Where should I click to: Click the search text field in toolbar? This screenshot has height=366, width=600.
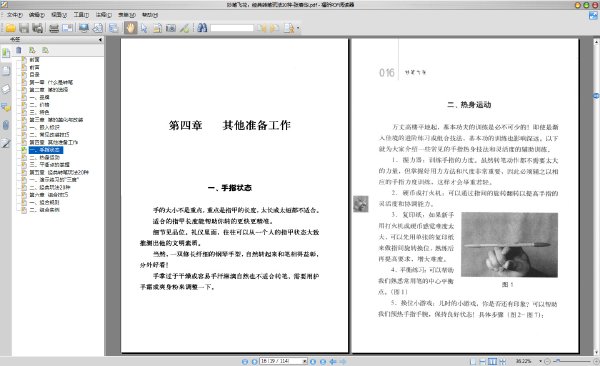(x=232, y=28)
